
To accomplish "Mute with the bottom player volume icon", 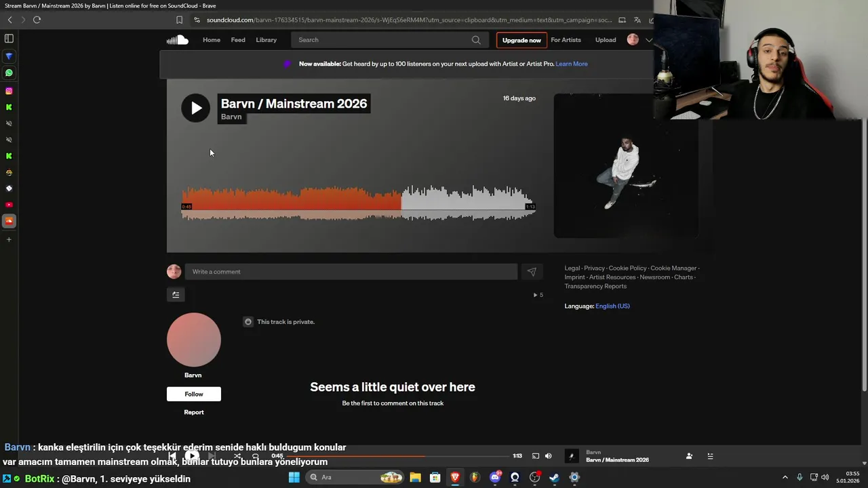I will [548, 456].
